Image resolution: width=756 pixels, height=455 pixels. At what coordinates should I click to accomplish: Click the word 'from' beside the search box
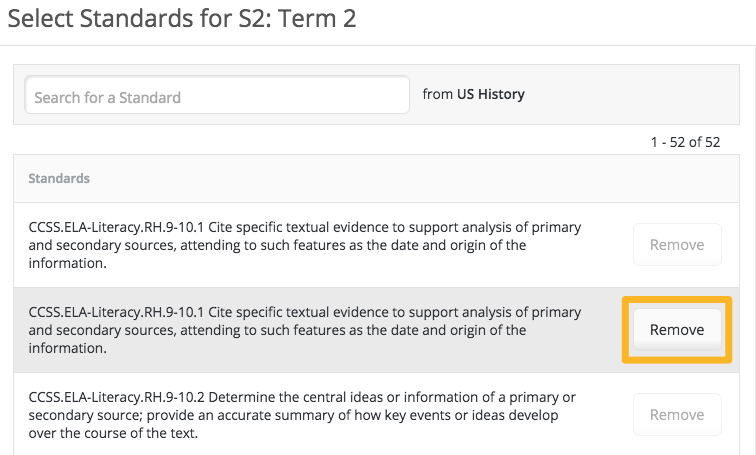click(437, 94)
